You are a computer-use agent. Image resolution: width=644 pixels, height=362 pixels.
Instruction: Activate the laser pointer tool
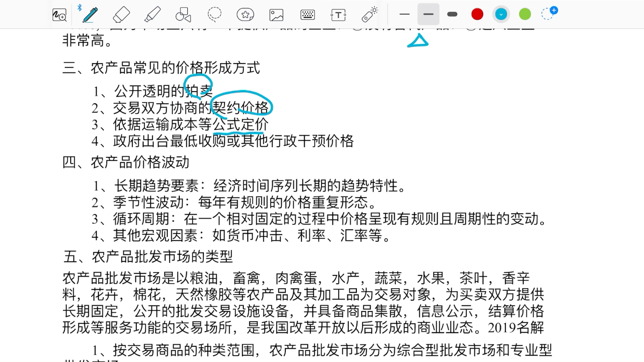tap(369, 14)
